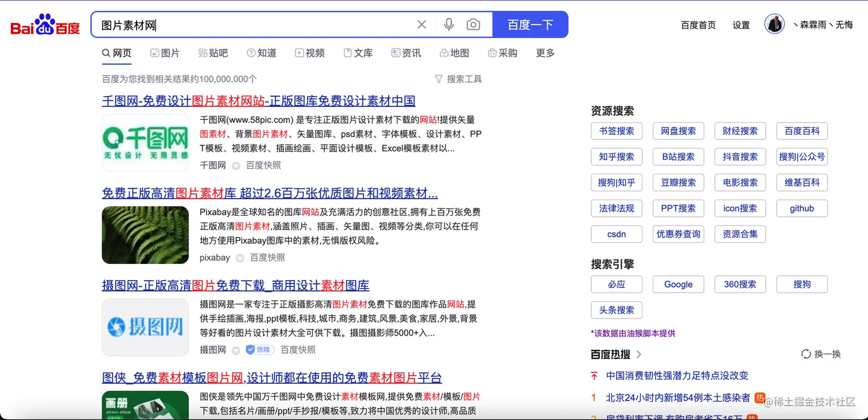
Task: Click the 百度百科 button
Action: (802, 131)
